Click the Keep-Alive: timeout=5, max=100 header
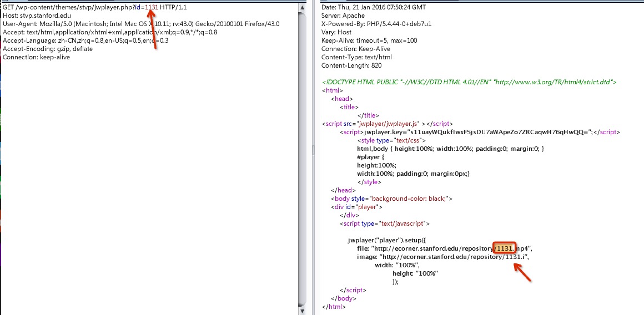The image size is (644, 315). pos(369,40)
